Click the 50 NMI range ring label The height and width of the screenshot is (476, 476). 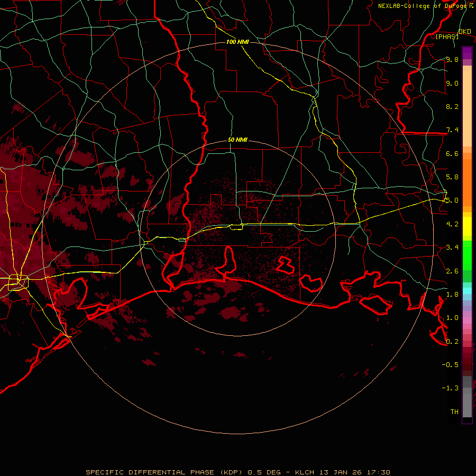(x=237, y=140)
